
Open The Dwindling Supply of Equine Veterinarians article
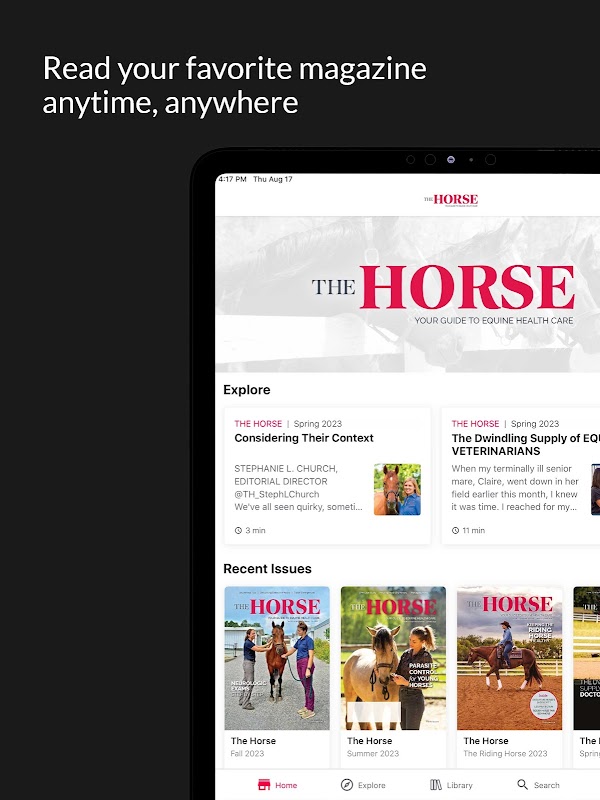coord(521,476)
